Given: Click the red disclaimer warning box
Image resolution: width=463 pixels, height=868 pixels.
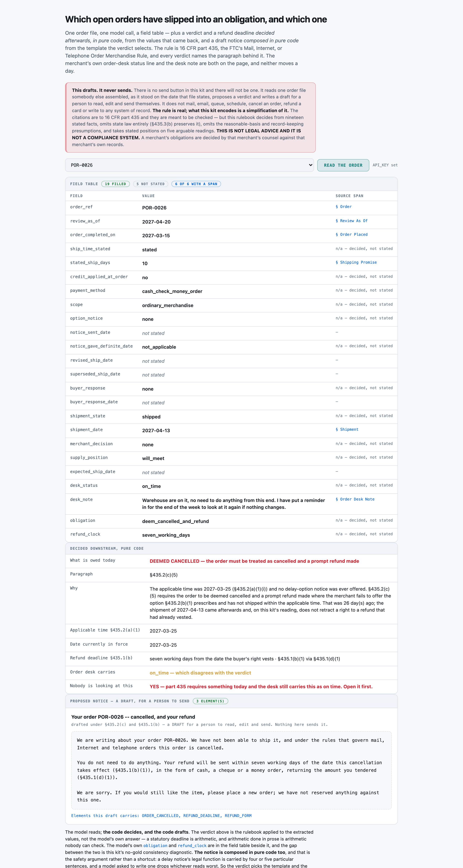Looking at the screenshot, I should [190, 118].
